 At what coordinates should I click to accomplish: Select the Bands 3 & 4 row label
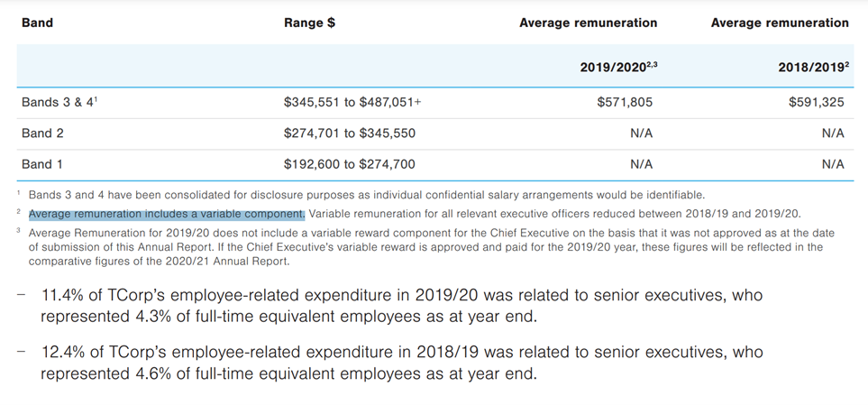tap(59, 102)
